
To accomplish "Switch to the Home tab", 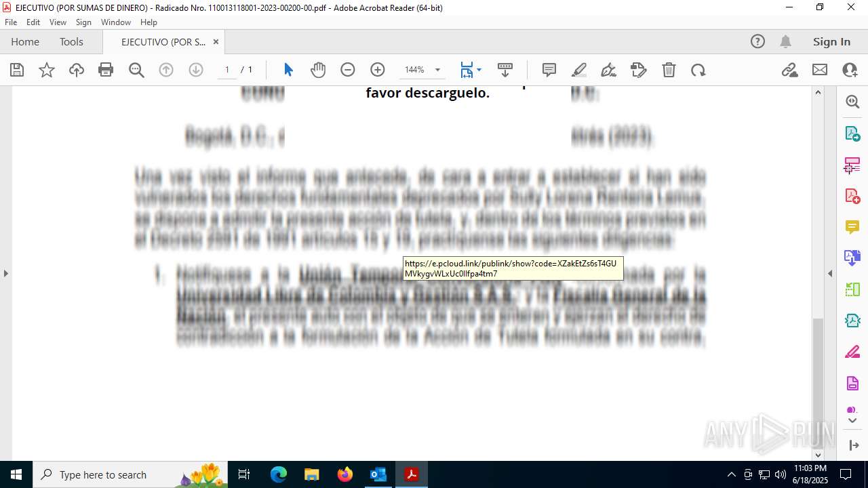I will 25,41.
